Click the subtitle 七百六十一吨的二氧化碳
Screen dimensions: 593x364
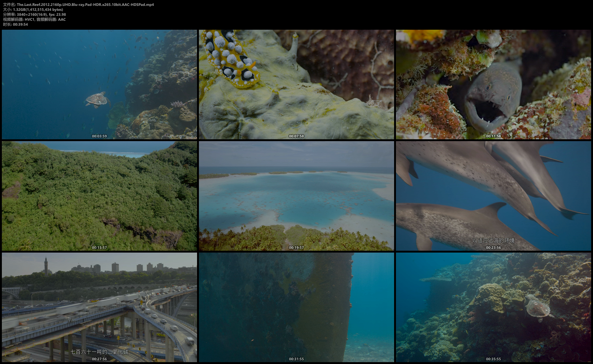pyautogui.click(x=99, y=352)
